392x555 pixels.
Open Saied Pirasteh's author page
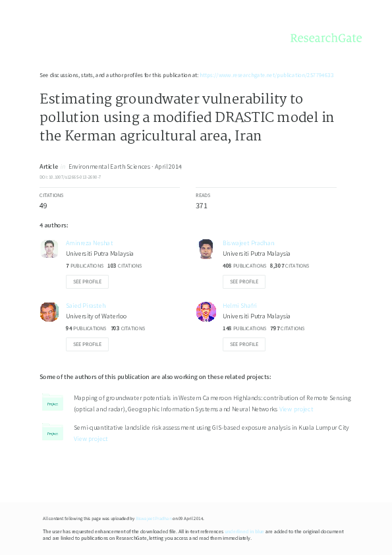tap(84, 305)
